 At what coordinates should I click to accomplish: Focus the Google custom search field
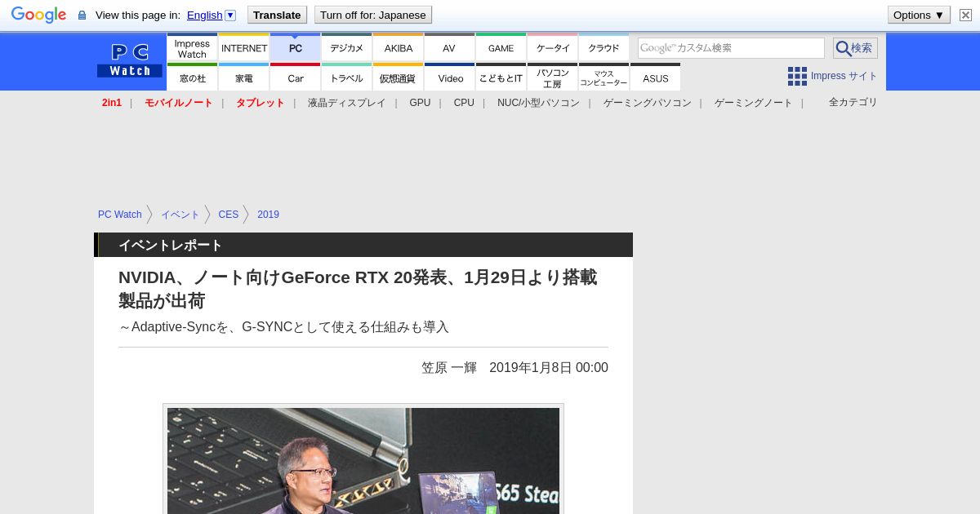[731, 48]
